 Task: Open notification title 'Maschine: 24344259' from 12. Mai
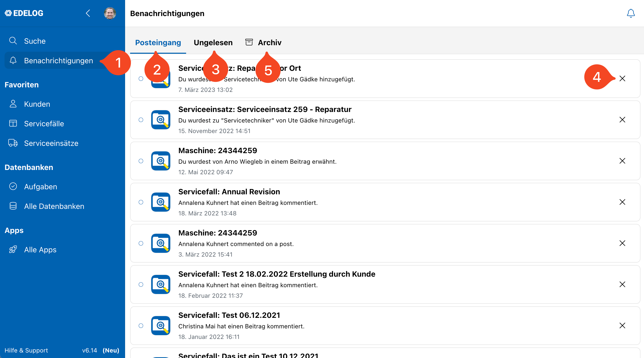point(218,150)
